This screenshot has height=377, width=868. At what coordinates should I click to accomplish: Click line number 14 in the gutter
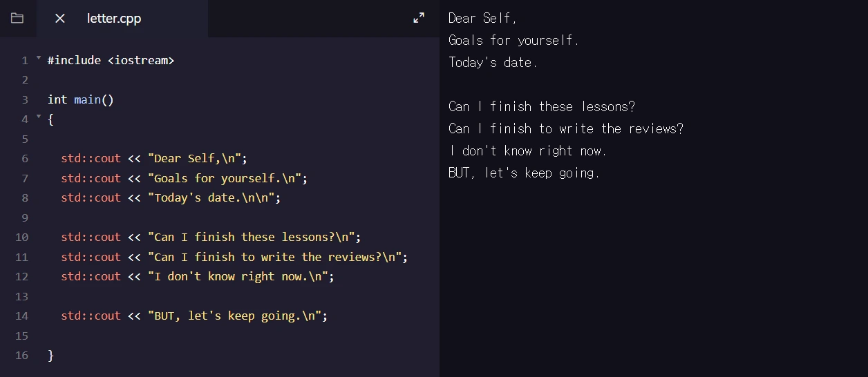(x=21, y=316)
